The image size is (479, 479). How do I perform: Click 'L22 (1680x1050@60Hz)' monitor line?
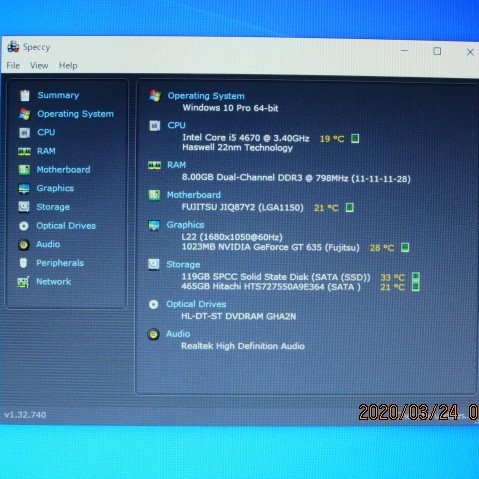coord(232,237)
